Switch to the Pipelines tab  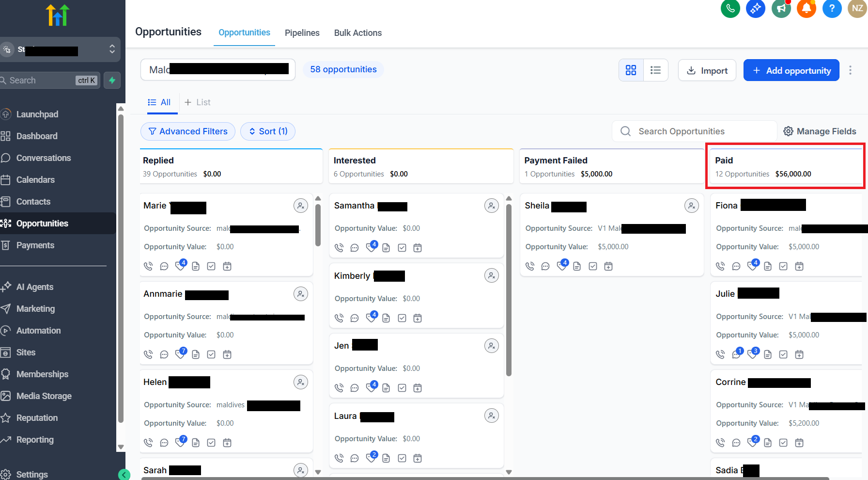coord(302,32)
